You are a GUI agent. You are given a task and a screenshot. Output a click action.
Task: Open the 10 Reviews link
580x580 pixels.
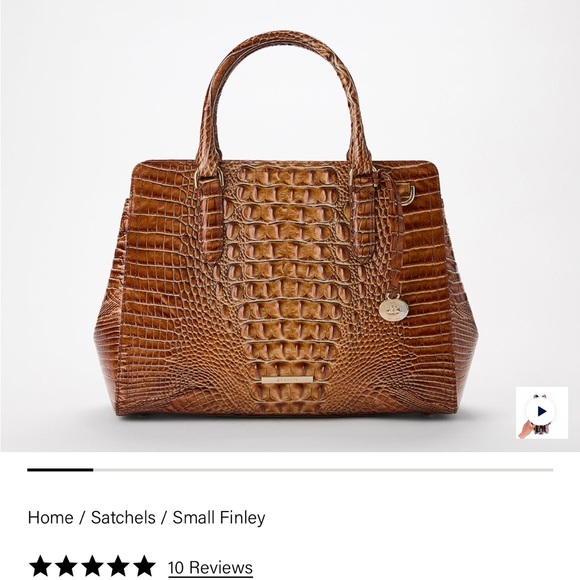(x=210, y=567)
